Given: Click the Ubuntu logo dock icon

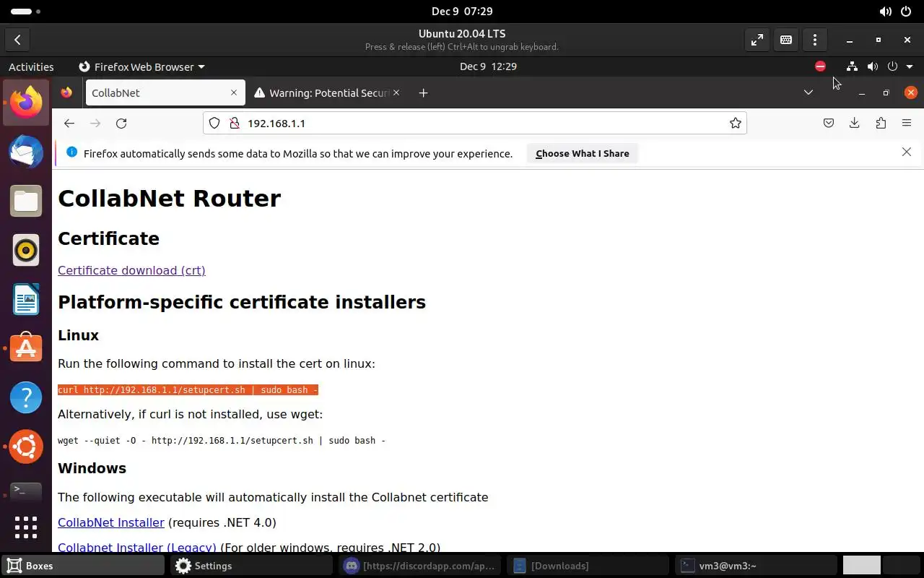Looking at the screenshot, I should click(26, 447).
